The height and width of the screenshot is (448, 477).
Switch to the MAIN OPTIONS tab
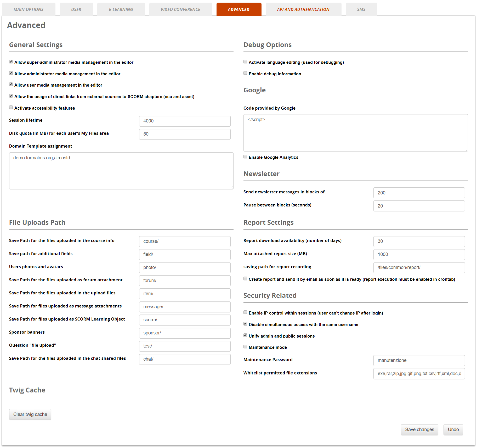point(29,9)
